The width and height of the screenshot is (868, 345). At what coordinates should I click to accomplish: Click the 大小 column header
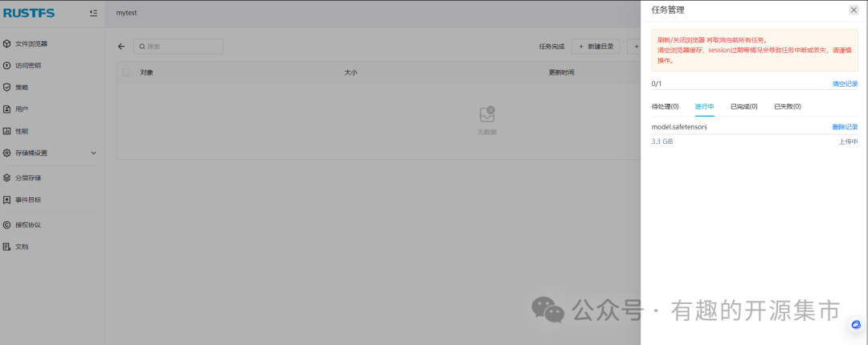click(x=350, y=72)
